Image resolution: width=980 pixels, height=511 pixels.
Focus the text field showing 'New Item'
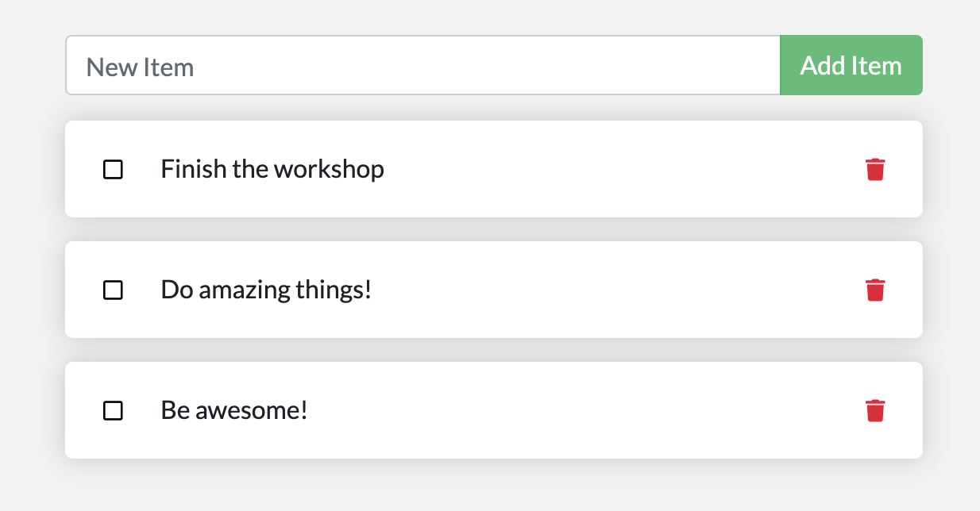coord(397,65)
